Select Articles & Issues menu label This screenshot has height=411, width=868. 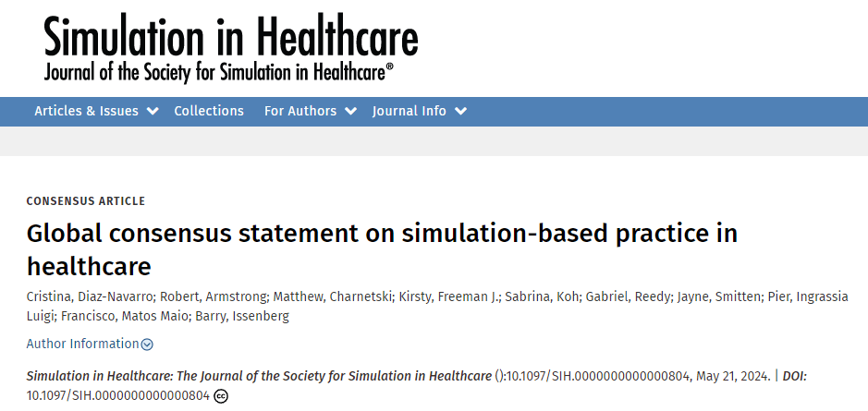point(86,111)
